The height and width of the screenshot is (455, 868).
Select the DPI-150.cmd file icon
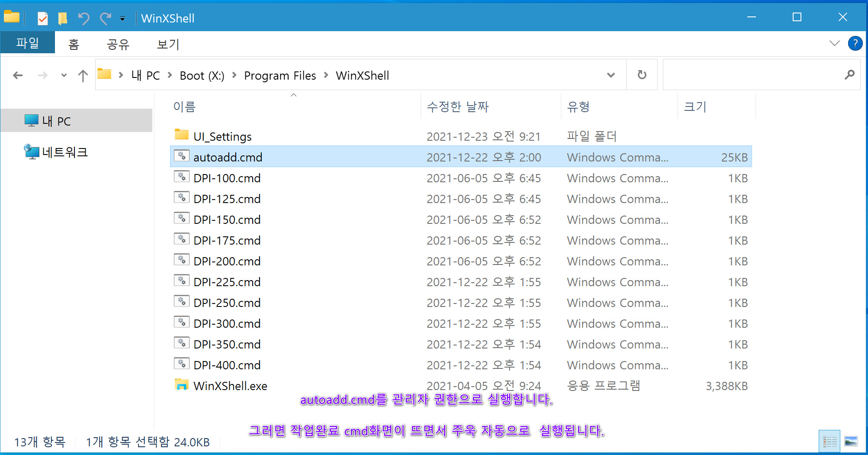pos(182,218)
